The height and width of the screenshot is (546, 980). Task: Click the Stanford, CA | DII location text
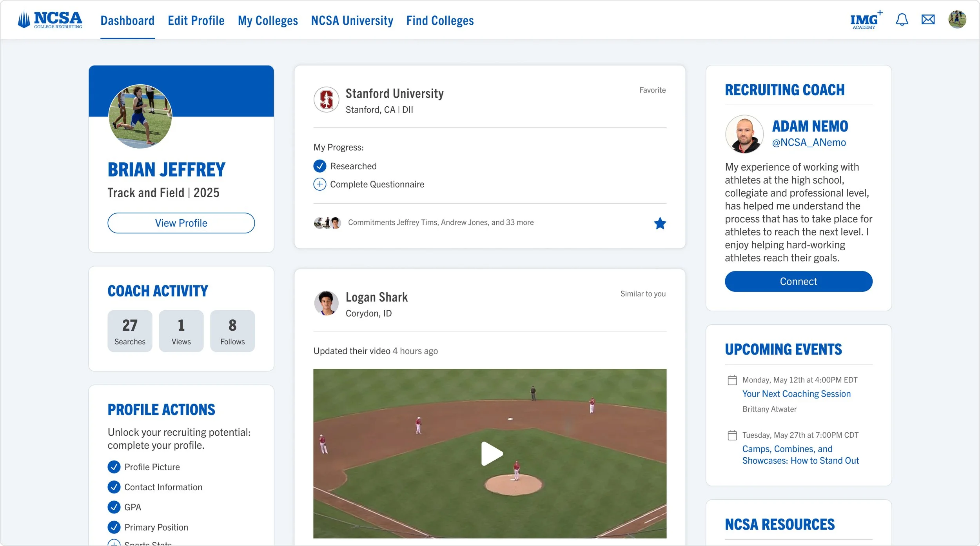click(379, 110)
